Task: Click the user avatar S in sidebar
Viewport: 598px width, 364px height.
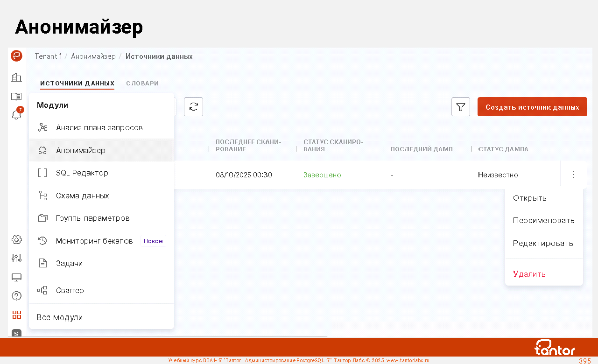Action: click(x=17, y=333)
